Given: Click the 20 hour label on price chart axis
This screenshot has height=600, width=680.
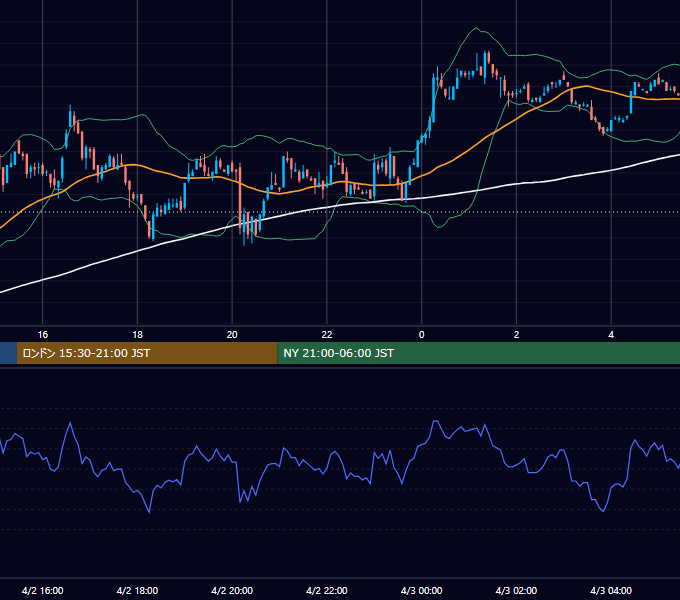Looking at the screenshot, I should coord(232,335).
